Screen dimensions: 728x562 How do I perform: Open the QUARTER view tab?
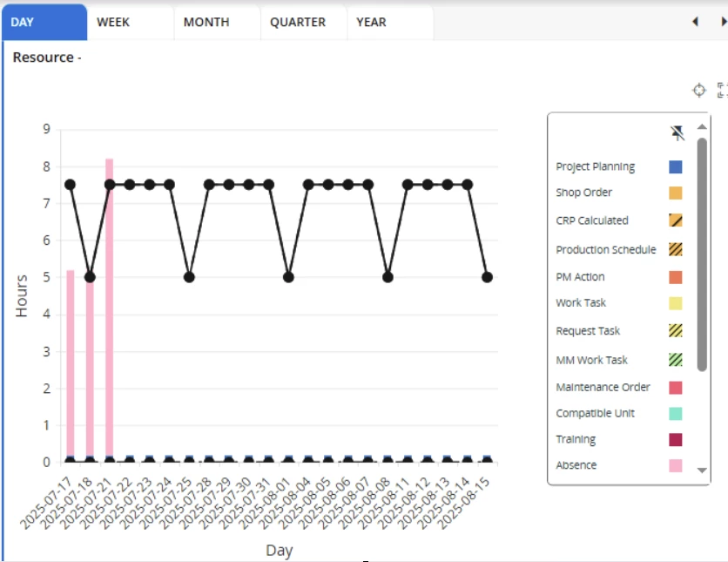298,23
